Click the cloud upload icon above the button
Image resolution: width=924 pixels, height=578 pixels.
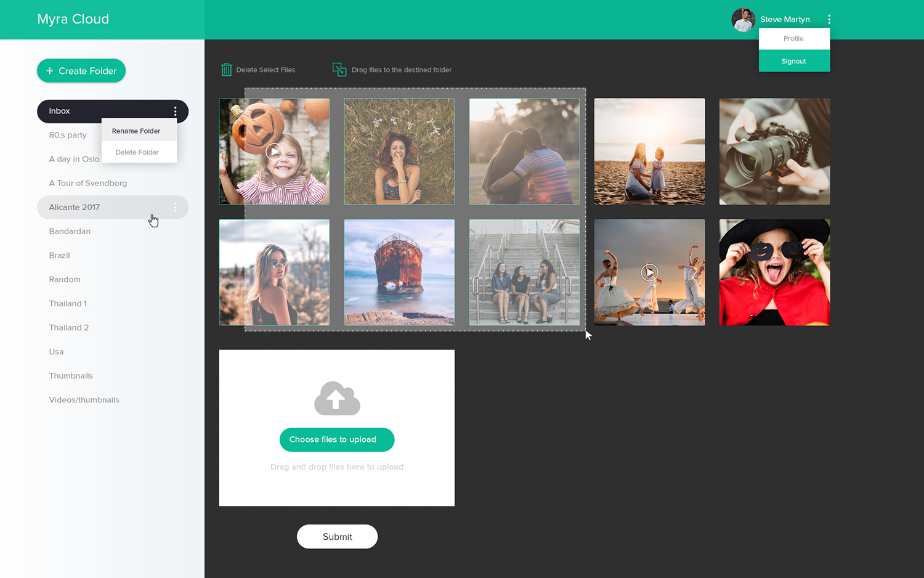click(336, 398)
